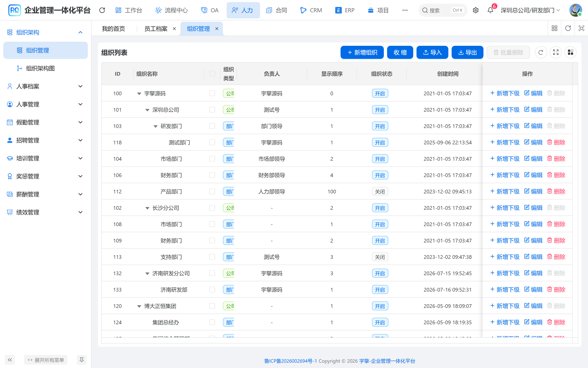Check the 长沙分公司 row checkbox

(212, 208)
